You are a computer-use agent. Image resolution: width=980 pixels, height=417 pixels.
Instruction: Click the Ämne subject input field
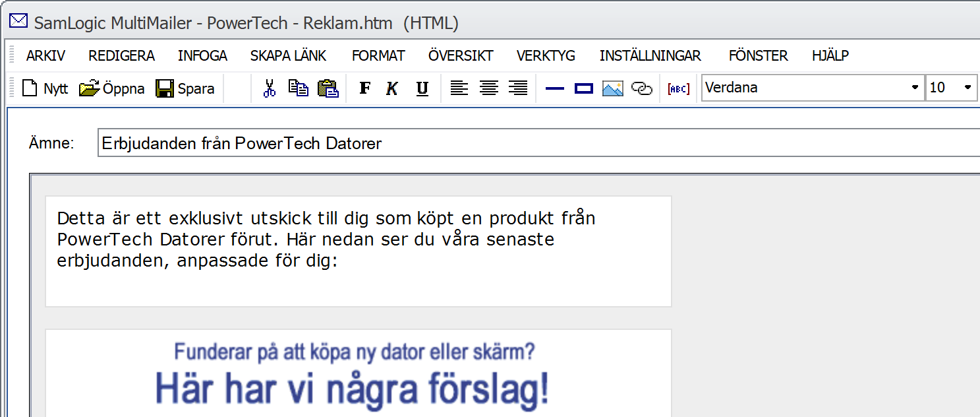click(x=538, y=143)
